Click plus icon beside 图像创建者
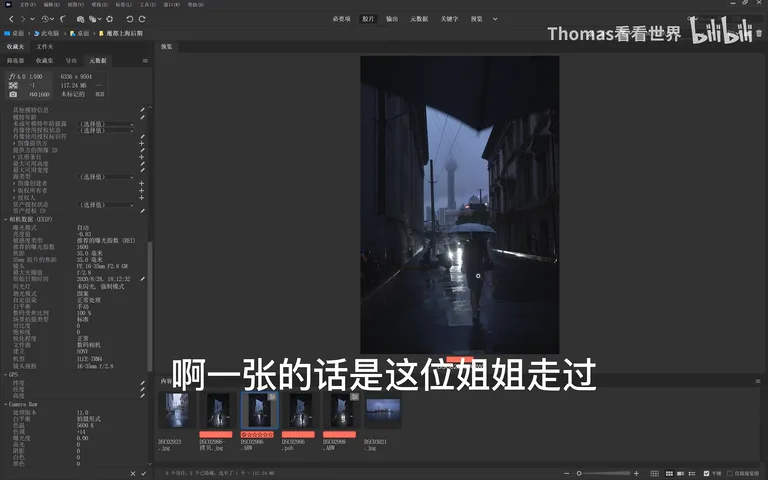Image resolution: width=768 pixels, height=480 pixels. [x=142, y=183]
